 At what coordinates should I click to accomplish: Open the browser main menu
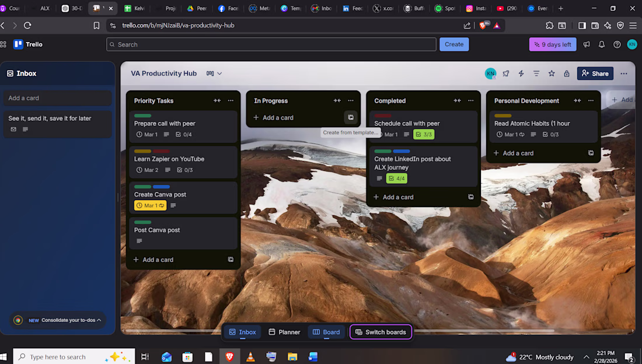(x=633, y=26)
